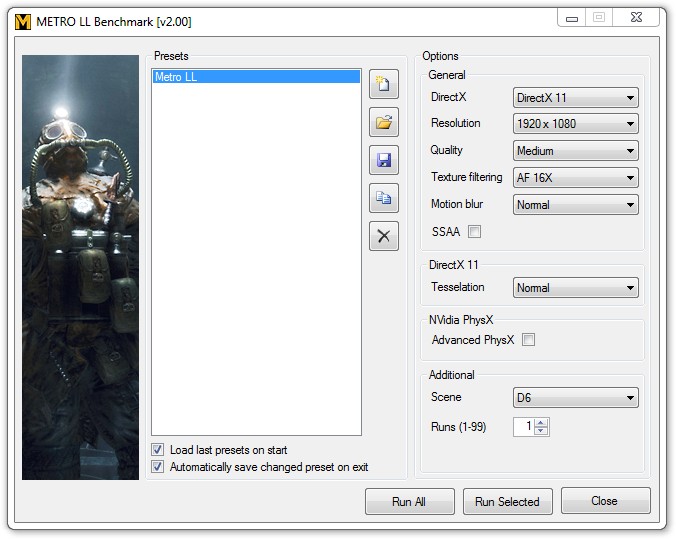
Task: Click the Runs (1-99) number field
Action: (x=524, y=427)
